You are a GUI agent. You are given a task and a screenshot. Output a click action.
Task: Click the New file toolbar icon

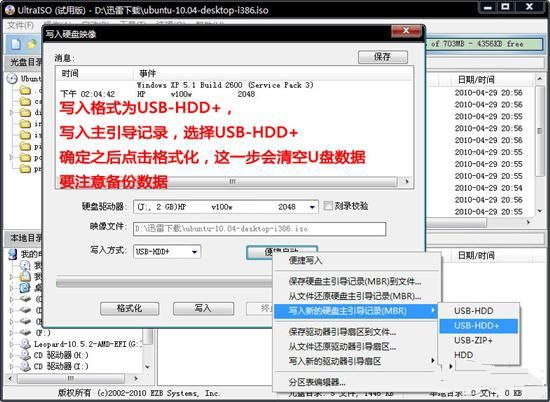pyautogui.click(x=16, y=44)
